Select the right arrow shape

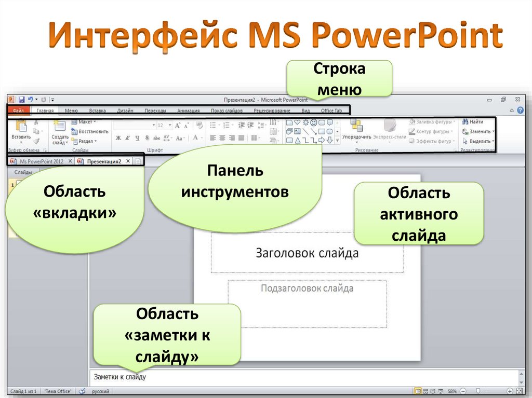coord(322,140)
